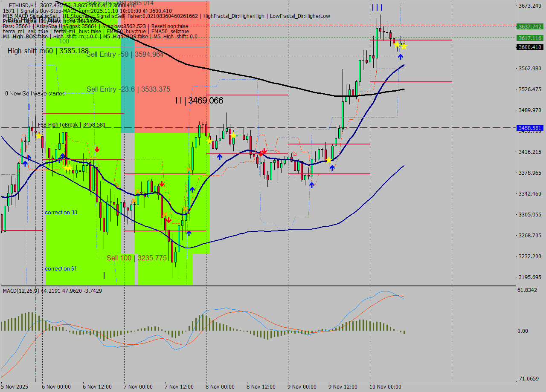Click blue up arrow below the 3268 low
The height and width of the screenshot is (392, 546).
click(189, 233)
